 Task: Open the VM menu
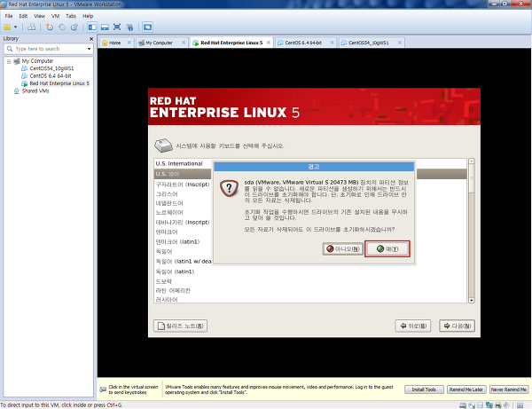pyautogui.click(x=55, y=16)
